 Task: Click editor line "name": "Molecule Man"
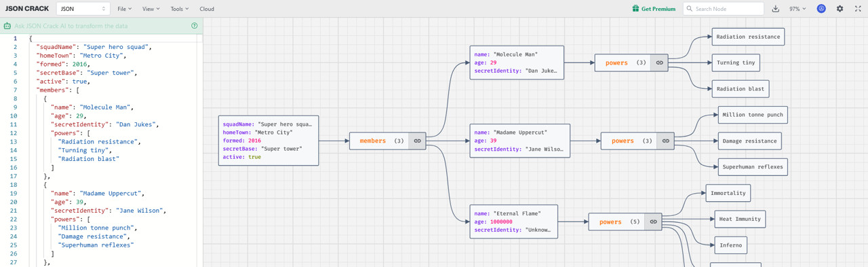pos(93,107)
